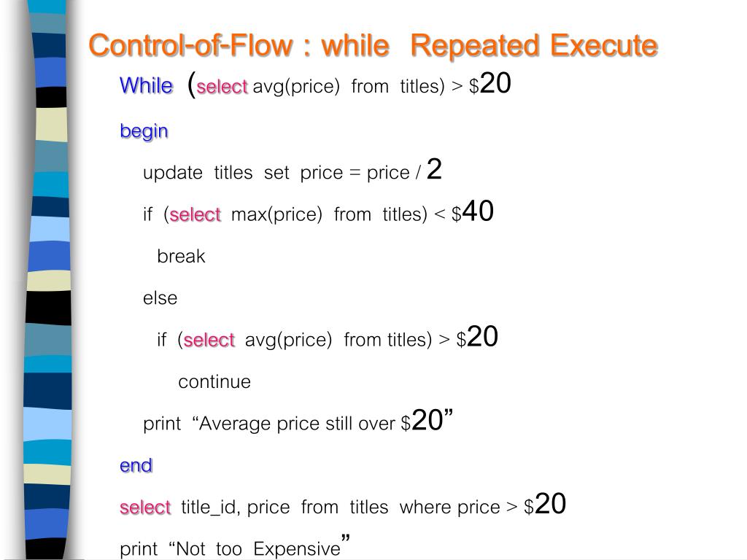Click the text 'Average price still over'
The height and width of the screenshot is (560, 747).
(x=298, y=424)
